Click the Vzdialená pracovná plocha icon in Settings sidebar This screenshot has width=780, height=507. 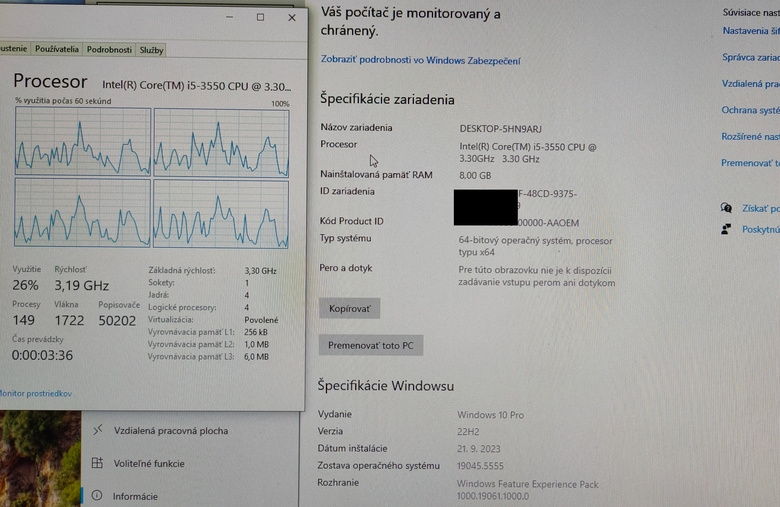(x=98, y=429)
